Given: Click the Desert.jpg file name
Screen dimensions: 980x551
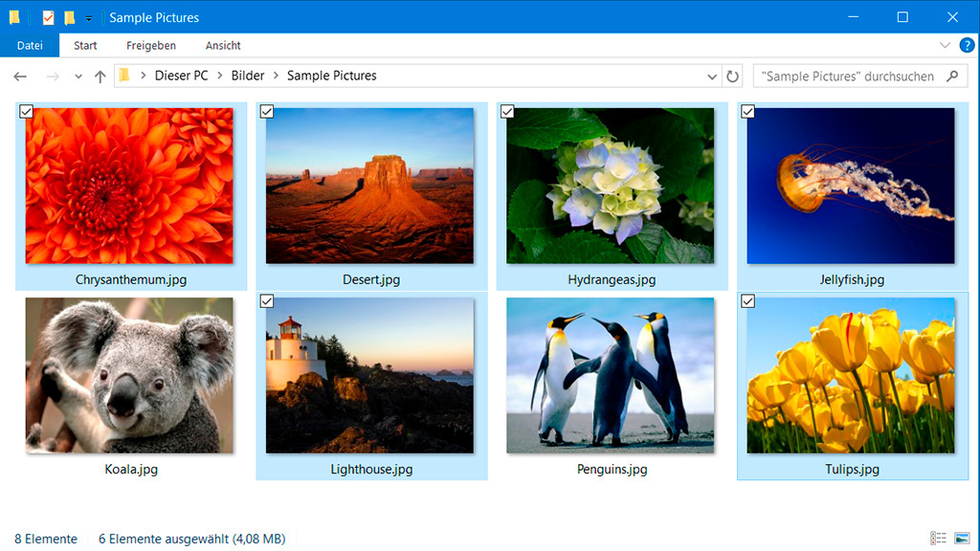Looking at the screenshot, I should [x=371, y=280].
